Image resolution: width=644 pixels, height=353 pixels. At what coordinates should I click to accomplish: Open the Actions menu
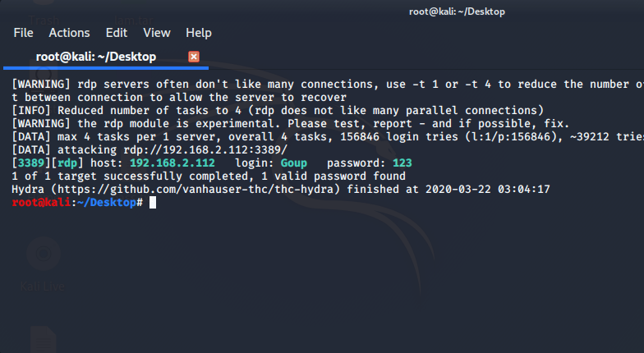point(69,33)
